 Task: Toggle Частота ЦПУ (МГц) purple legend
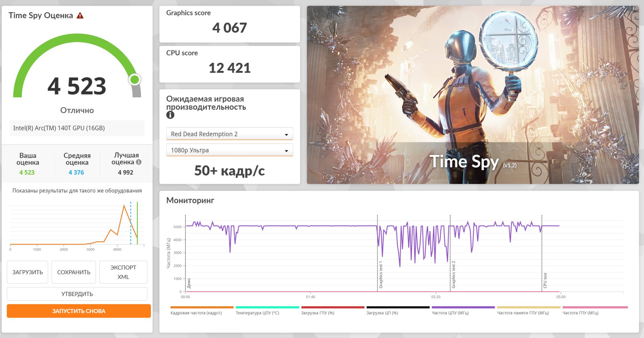pyautogui.click(x=463, y=311)
